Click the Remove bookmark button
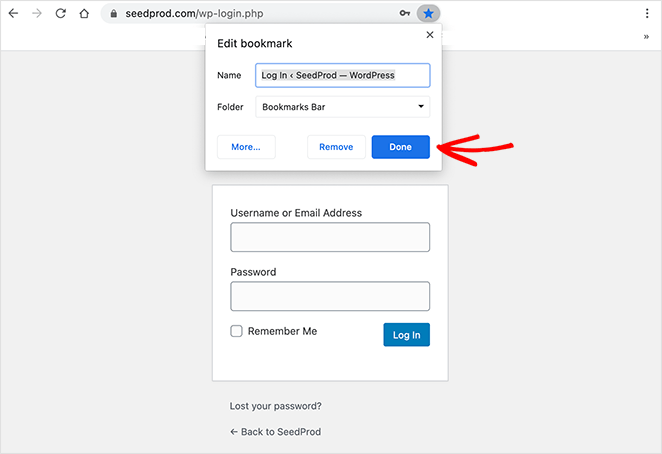 (x=336, y=147)
